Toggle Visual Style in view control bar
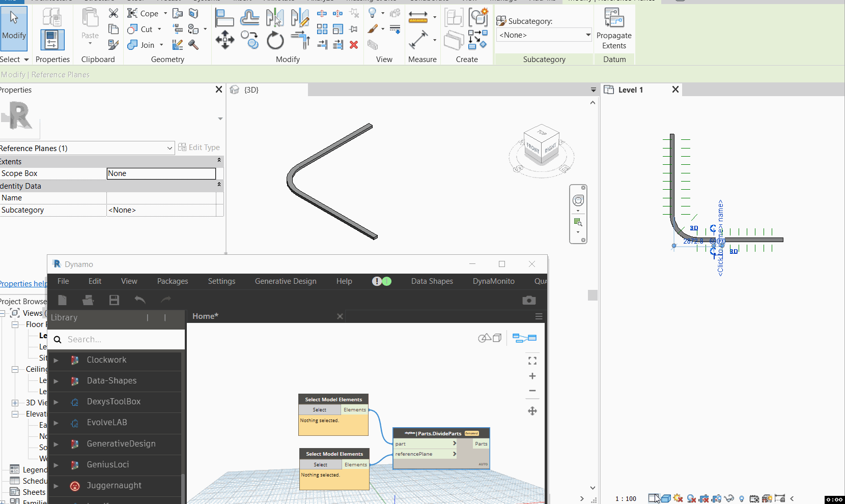 click(x=666, y=498)
